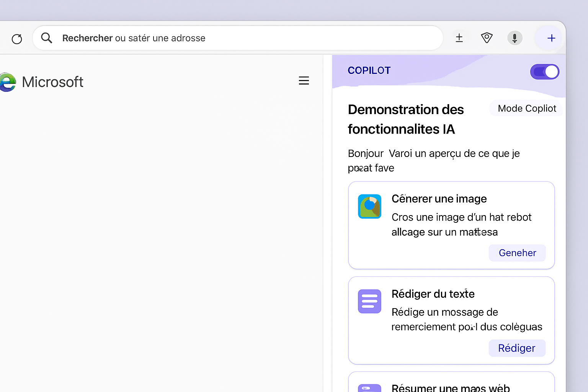Start voice search with the microphone icon
This screenshot has height=392, width=588.
click(514, 38)
